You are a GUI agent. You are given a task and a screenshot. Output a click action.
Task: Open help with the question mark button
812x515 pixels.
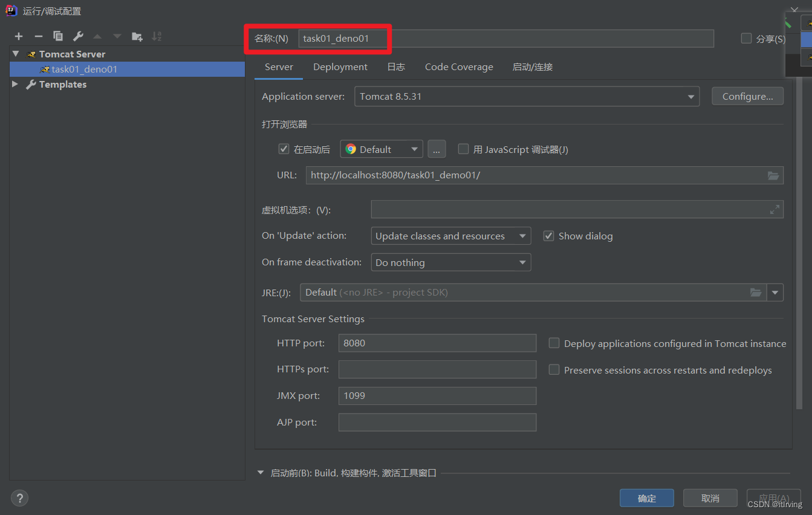(x=20, y=498)
